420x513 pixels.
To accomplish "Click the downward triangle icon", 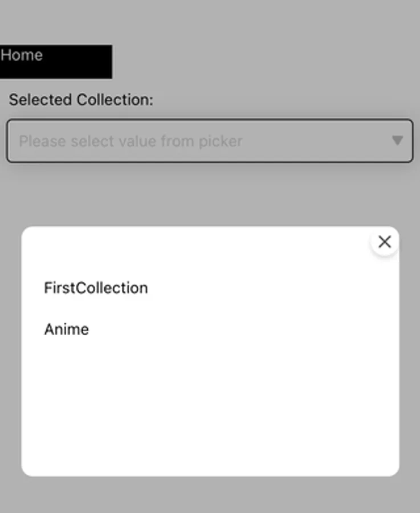I will pos(397,140).
